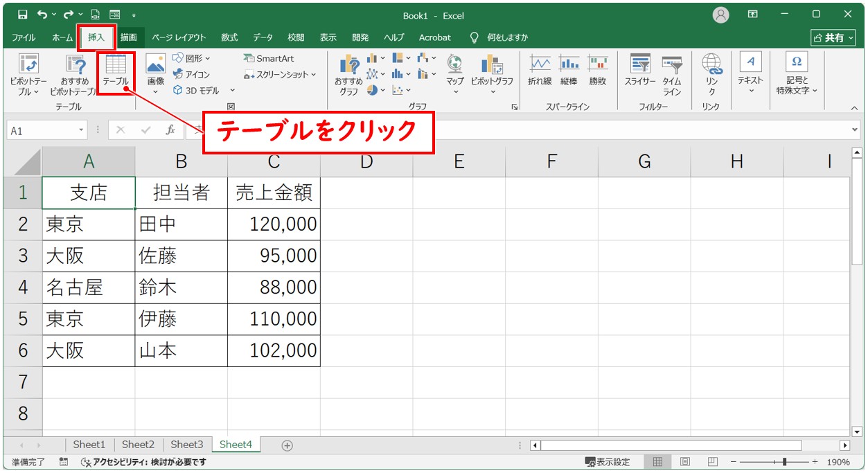Switch to Page Break Preview view

(712, 462)
